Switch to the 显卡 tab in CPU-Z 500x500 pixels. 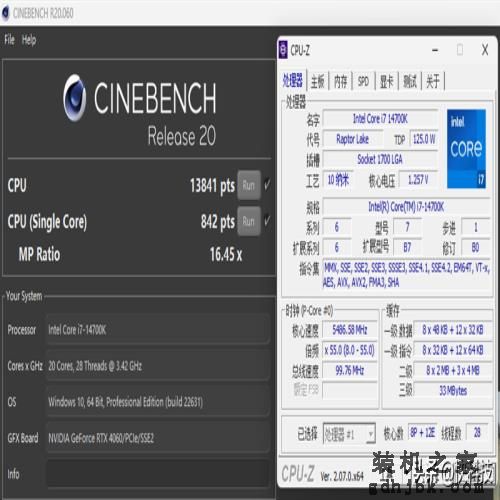[x=387, y=81]
